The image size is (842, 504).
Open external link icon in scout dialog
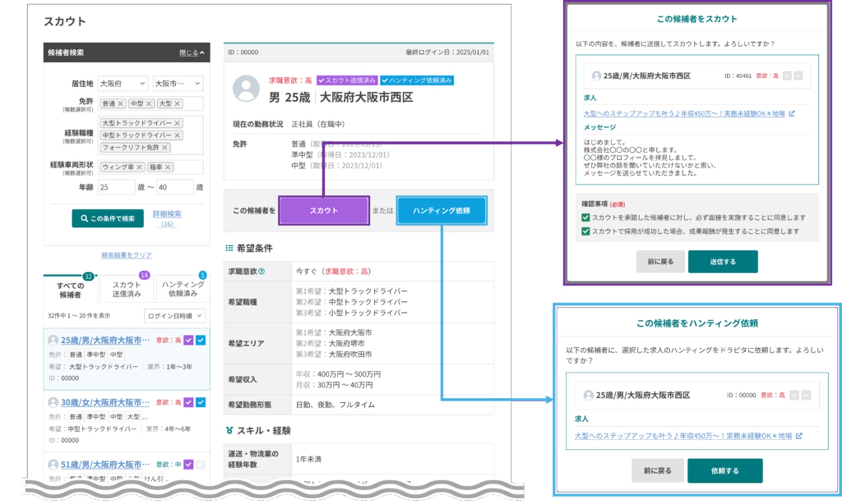[791, 114]
